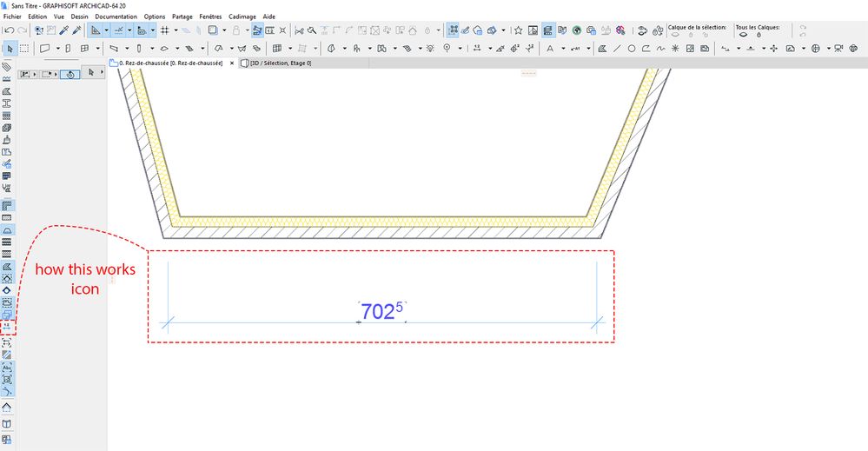Open the Cadimage menu
868x451 pixels.
tap(242, 17)
